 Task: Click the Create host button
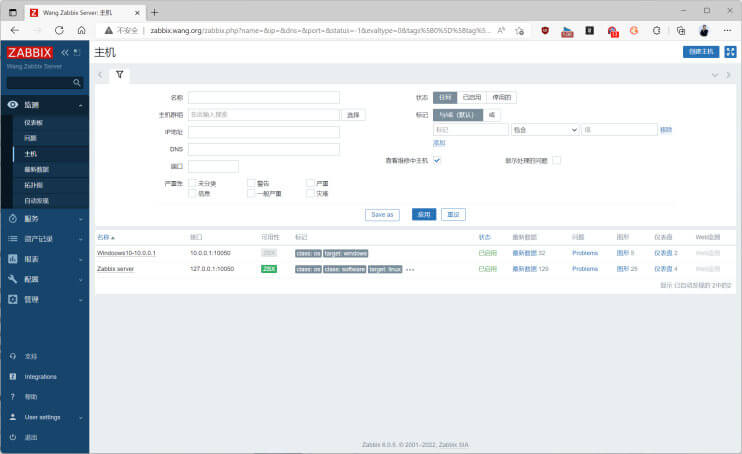click(x=701, y=52)
